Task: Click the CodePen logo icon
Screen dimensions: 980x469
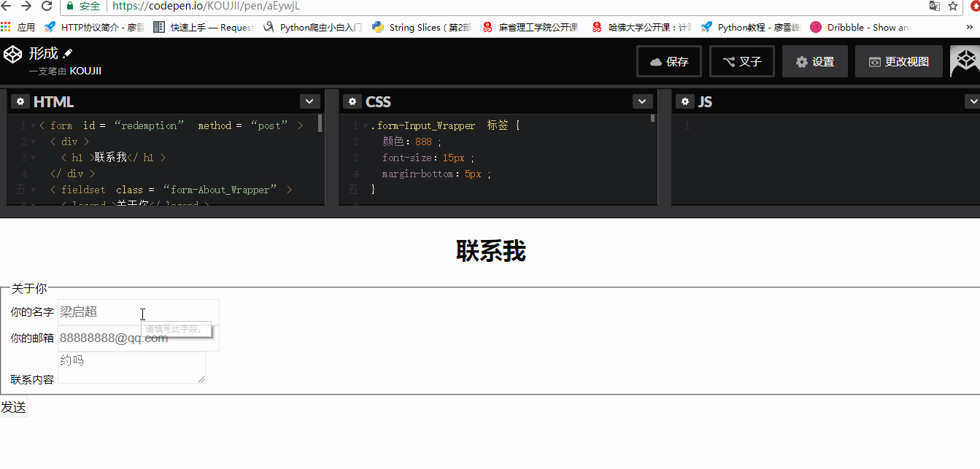Action: point(12,55)
